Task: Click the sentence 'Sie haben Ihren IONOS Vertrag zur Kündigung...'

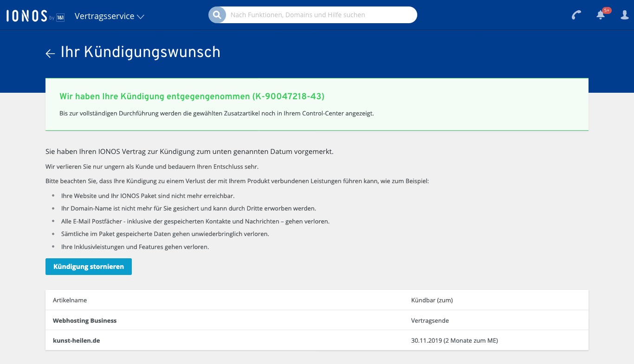Action: (x=189, y=152)
